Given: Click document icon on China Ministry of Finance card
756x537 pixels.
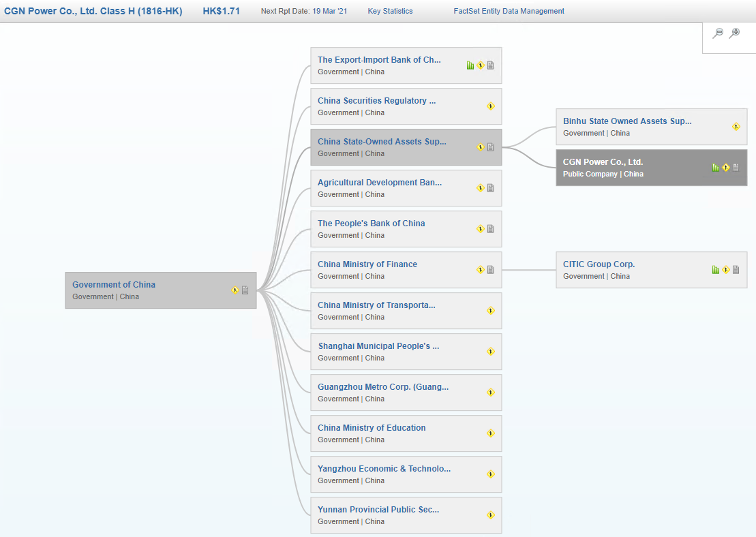Looking at the screenshot, I should tap(490, 269).
